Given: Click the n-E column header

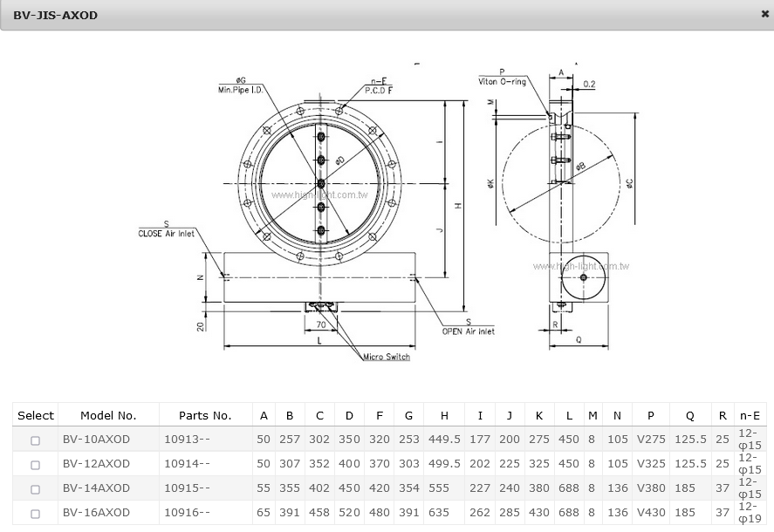Looking at the screenshot, I should click(749, 415).
